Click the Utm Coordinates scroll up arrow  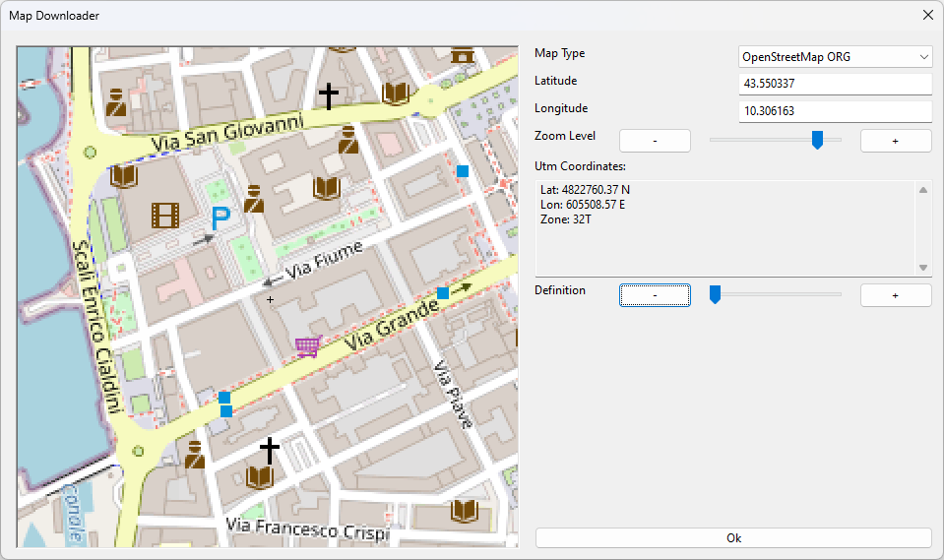[x=923, y=190]
